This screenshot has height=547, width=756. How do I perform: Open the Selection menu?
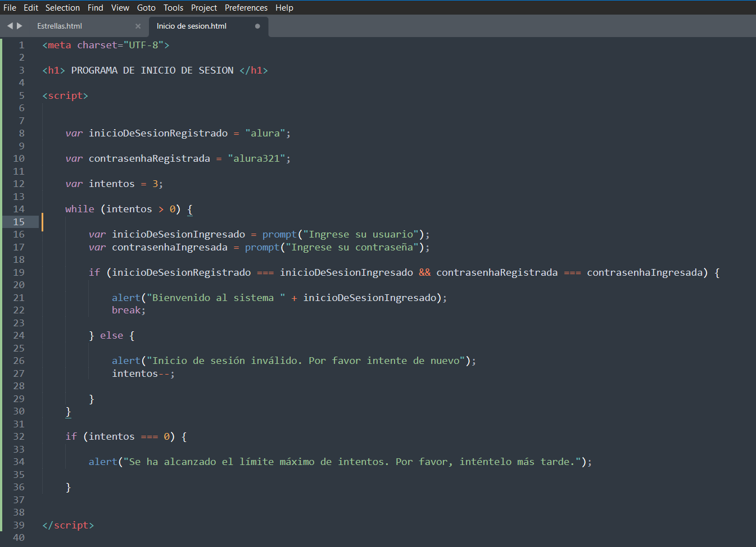(62, 8)
